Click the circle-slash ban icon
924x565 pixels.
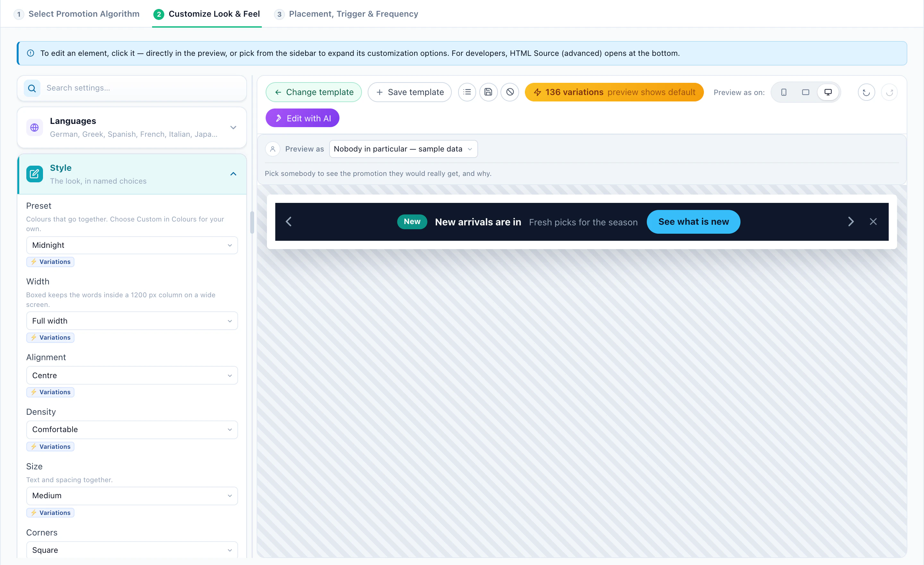[x=509, y=92]
